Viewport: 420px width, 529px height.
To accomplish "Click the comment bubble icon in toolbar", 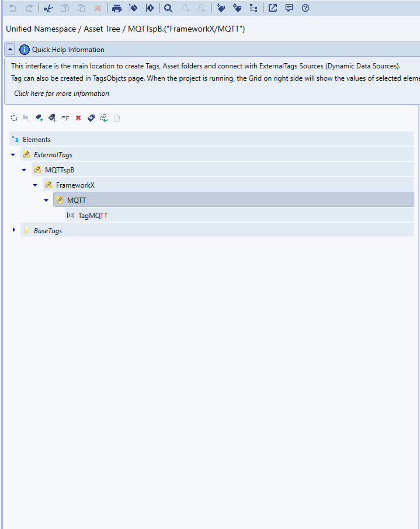I will coord(289,8).
